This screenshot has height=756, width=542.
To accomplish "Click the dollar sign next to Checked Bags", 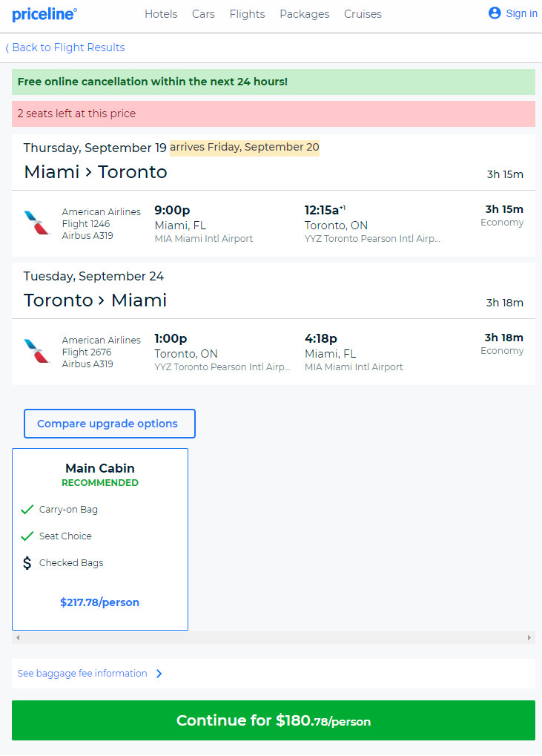I will 27,562.
